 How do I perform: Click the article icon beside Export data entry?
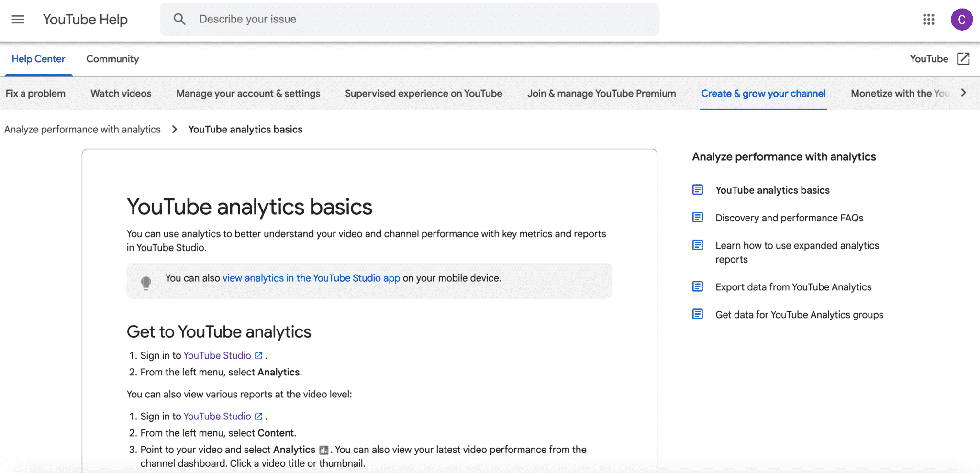698,286
